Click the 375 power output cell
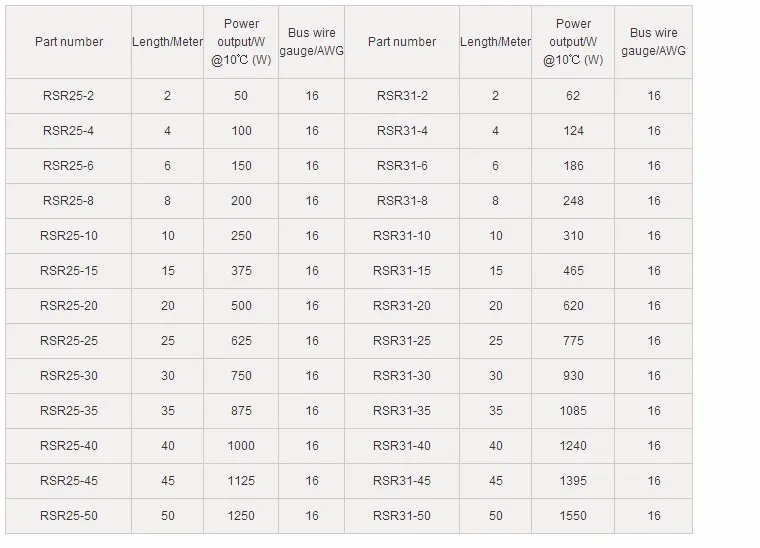This screenshot has height=548, width=760. pos(241,271)
